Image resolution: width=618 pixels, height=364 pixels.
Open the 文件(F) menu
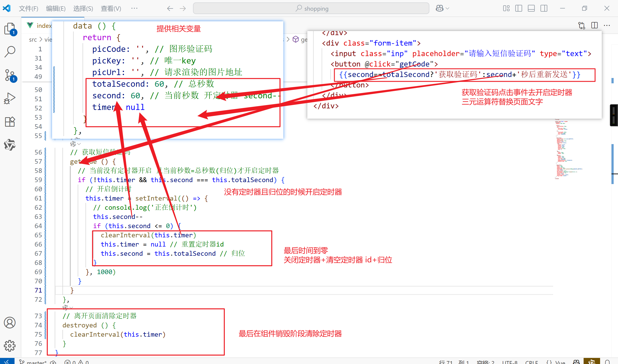point(28,8)
